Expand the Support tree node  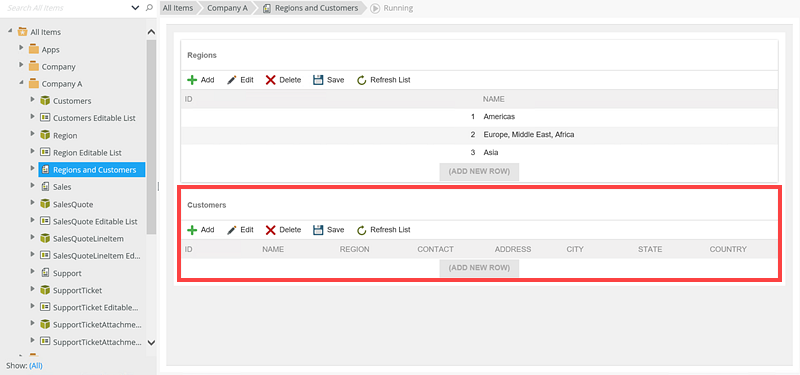[x=33, y=271]
